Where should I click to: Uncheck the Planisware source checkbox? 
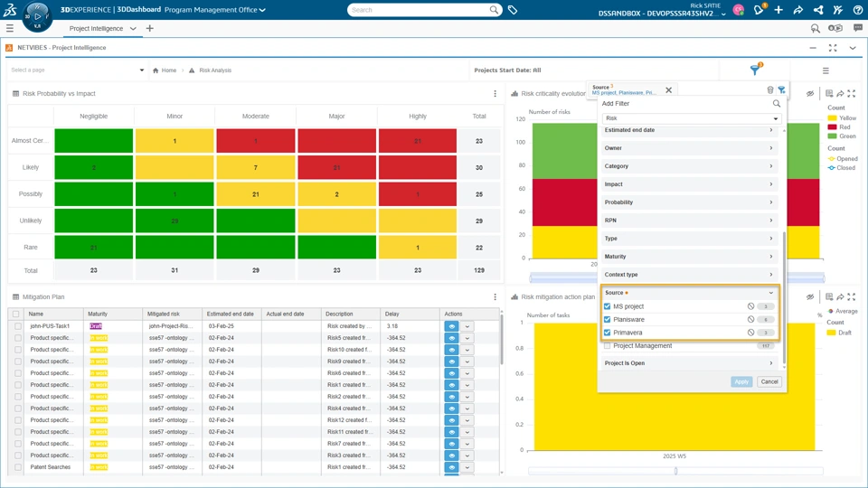tap(608, 319)
